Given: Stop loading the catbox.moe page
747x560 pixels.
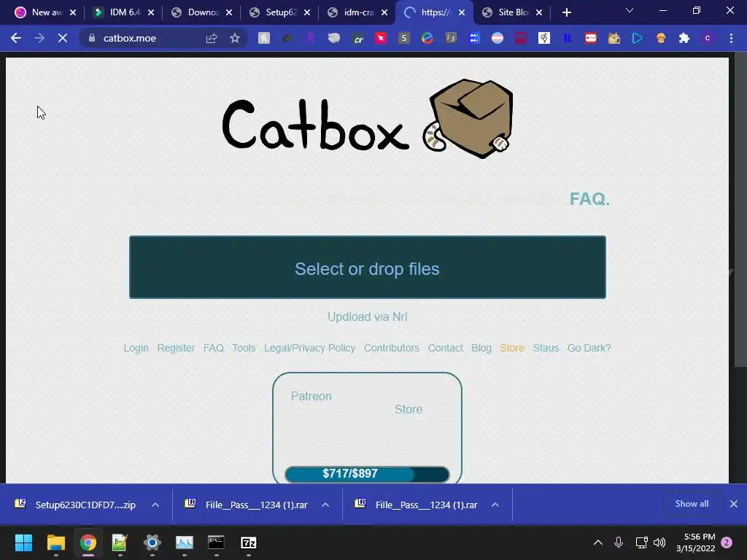Looking at the screenshot, I should [63, 38].
